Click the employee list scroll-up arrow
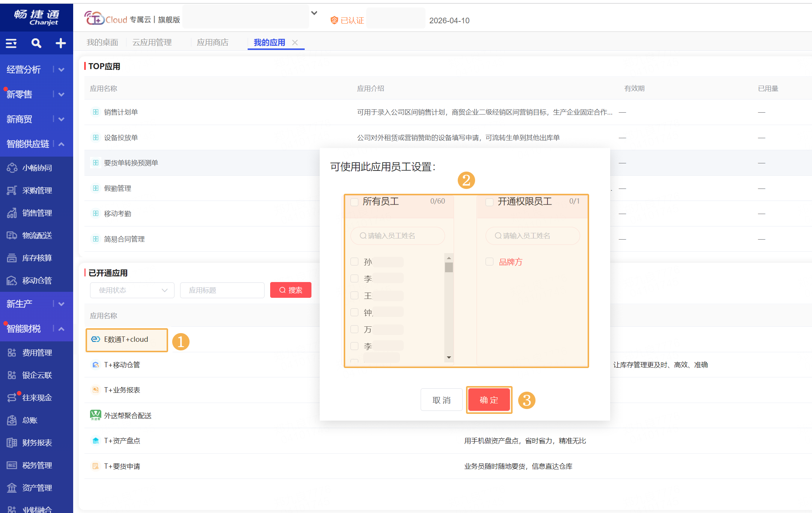This screenshot has width=812, height=513. pyautogui.click(x=449, y=258)
